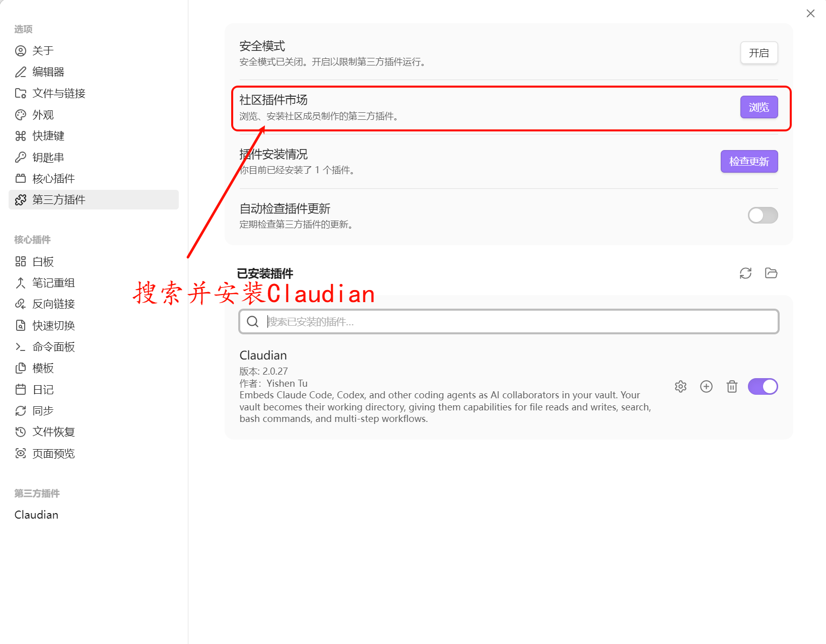The height and width of the screenshot is (644, 826).
Task: Click the 反向链接 link icon
Action: tap(21, 304)
